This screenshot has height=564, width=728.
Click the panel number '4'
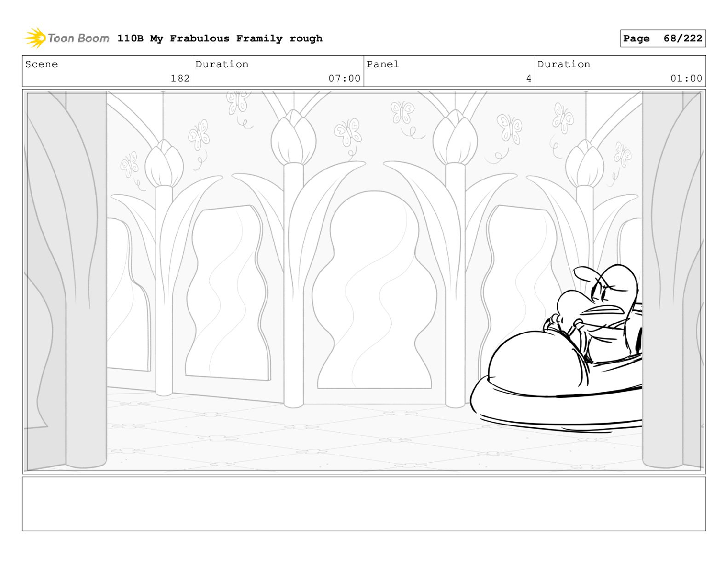(x=529, y=79)
